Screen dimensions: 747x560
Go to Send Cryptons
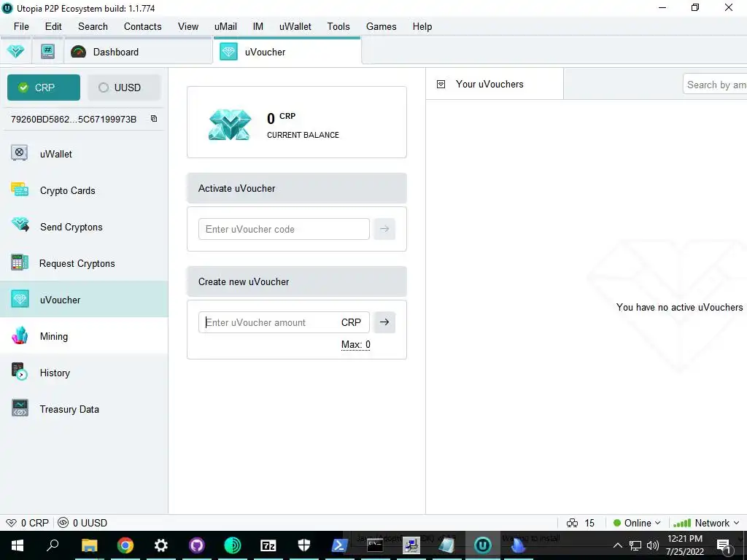[84, 227]
